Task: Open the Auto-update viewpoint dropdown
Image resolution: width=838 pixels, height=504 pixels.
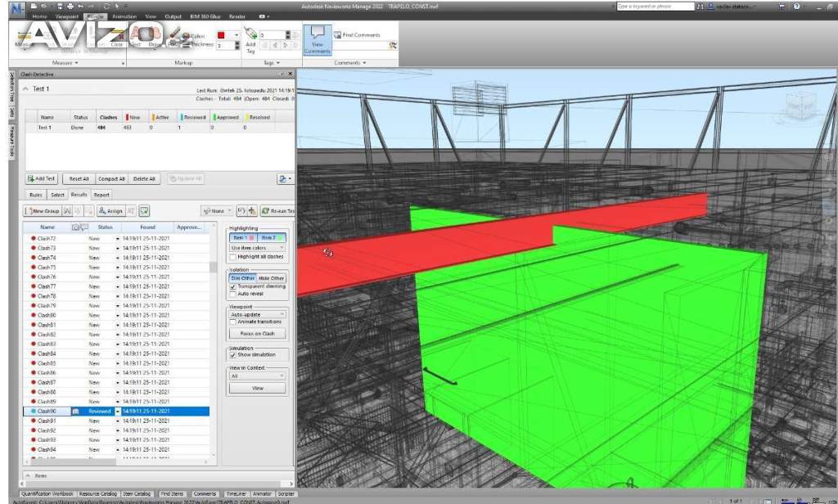Action: tap(258, 314)
